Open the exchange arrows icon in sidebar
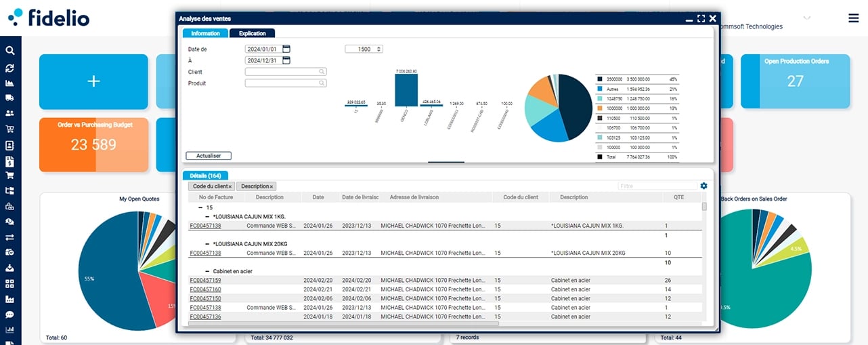The image size is (868, 345). [x=10, y=237]
